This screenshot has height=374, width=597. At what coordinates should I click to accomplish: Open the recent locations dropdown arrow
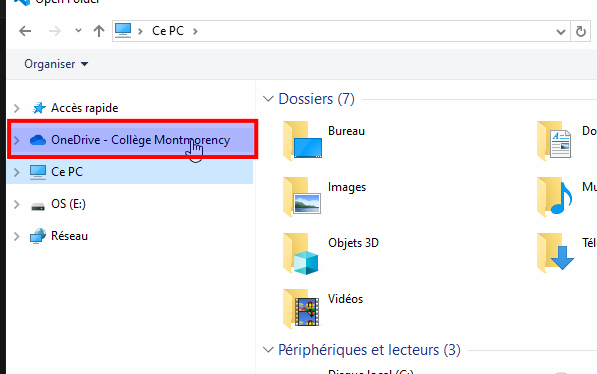coord(78,30)
